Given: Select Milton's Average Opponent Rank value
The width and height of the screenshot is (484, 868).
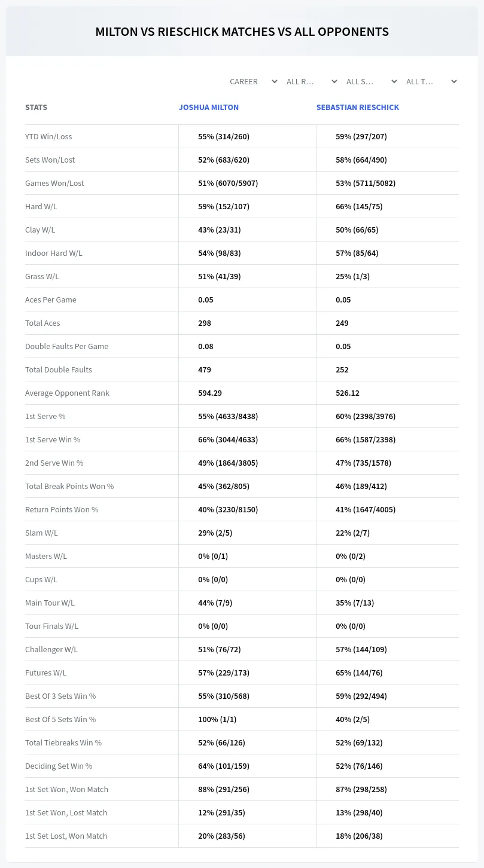Looking at the screenshot, I should [x=210, y=393].
